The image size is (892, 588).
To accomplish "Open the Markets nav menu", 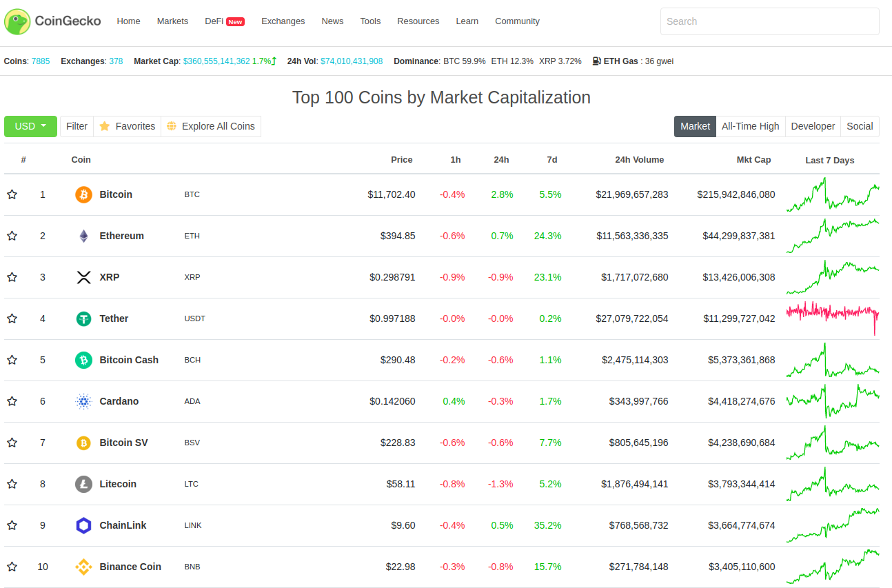I will tap(172, 21).
